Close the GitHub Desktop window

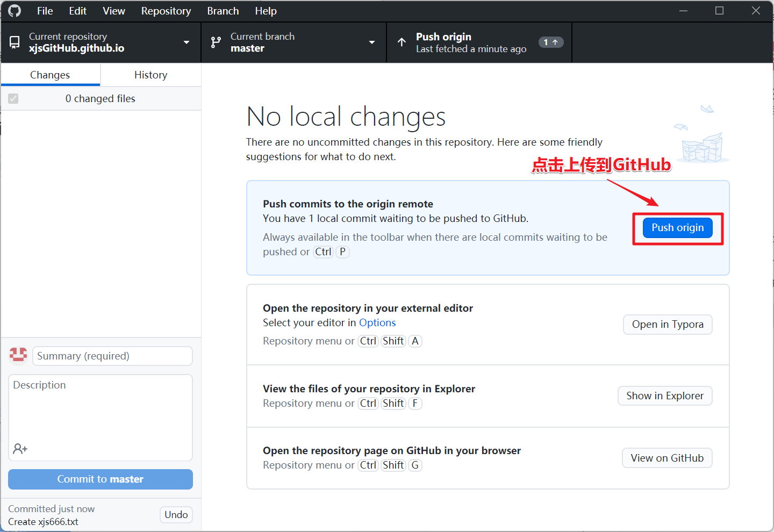click(x=756, y=11)
